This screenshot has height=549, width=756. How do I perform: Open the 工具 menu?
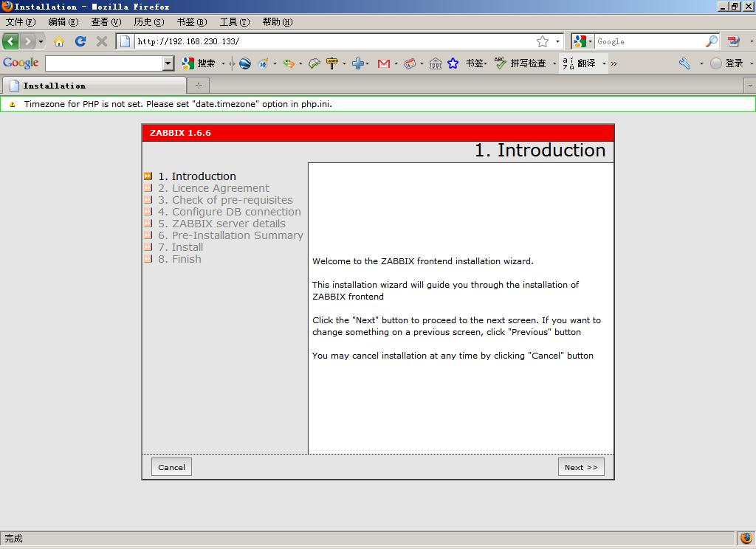(235, 21)
